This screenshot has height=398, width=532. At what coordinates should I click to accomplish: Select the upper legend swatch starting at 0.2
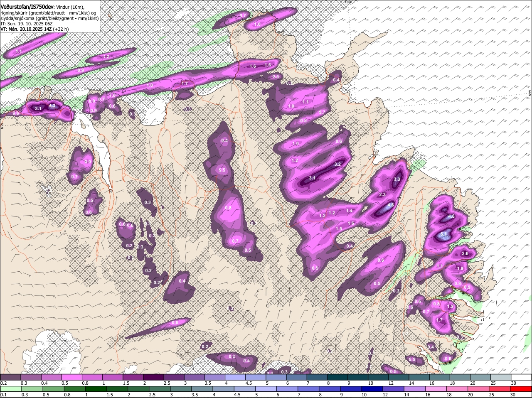click(x=10, y=377)
